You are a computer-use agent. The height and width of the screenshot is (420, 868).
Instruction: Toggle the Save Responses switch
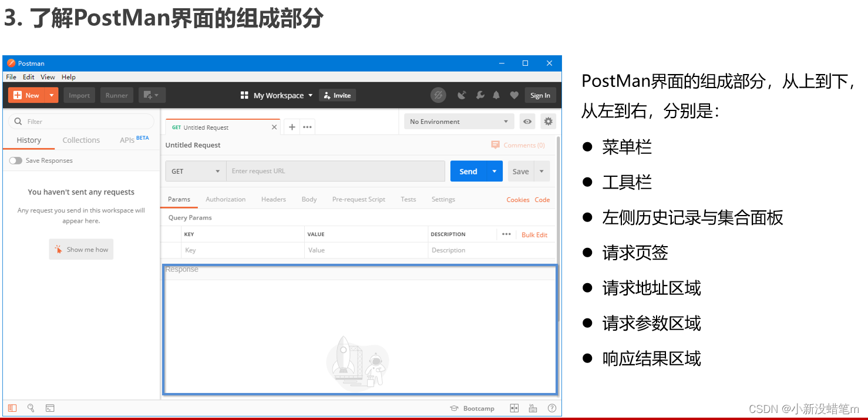(16, 160)
